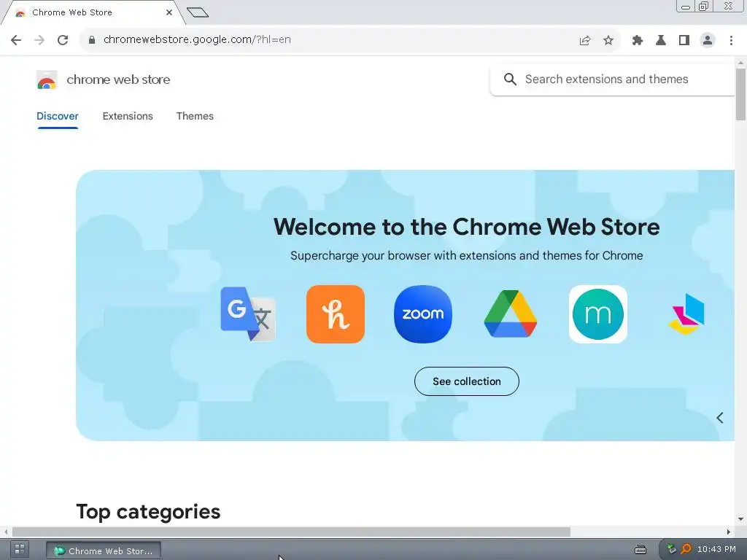This screenshot has width=747, height=560.
Task: Open the Extensions puzzle-piece menu
Action: pos(638,41)
